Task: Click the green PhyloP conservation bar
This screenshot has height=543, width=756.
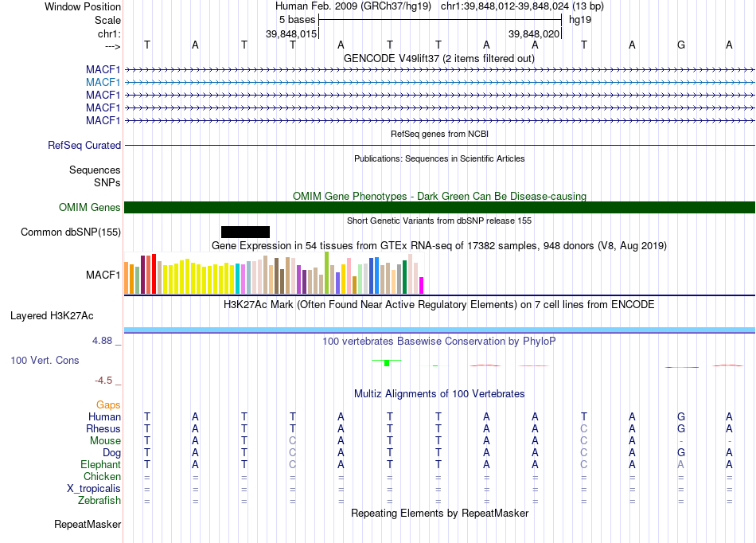Action: coord(387,362)
